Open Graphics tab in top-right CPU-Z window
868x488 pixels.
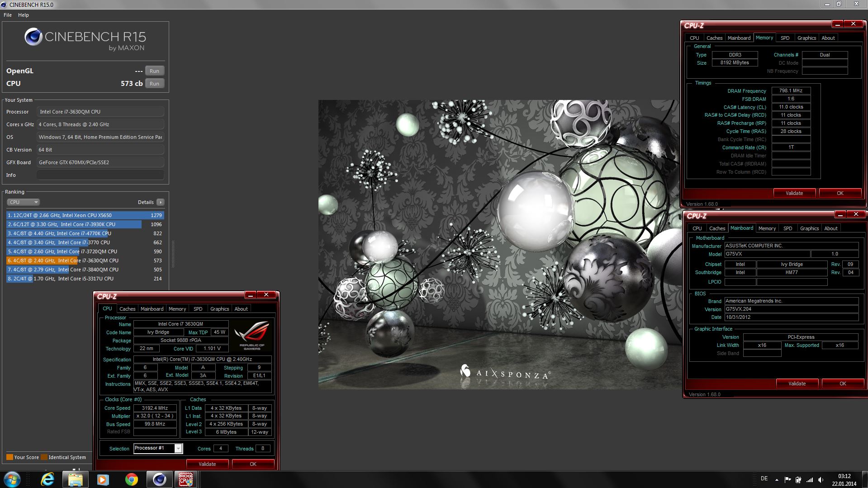coord(807,38)
